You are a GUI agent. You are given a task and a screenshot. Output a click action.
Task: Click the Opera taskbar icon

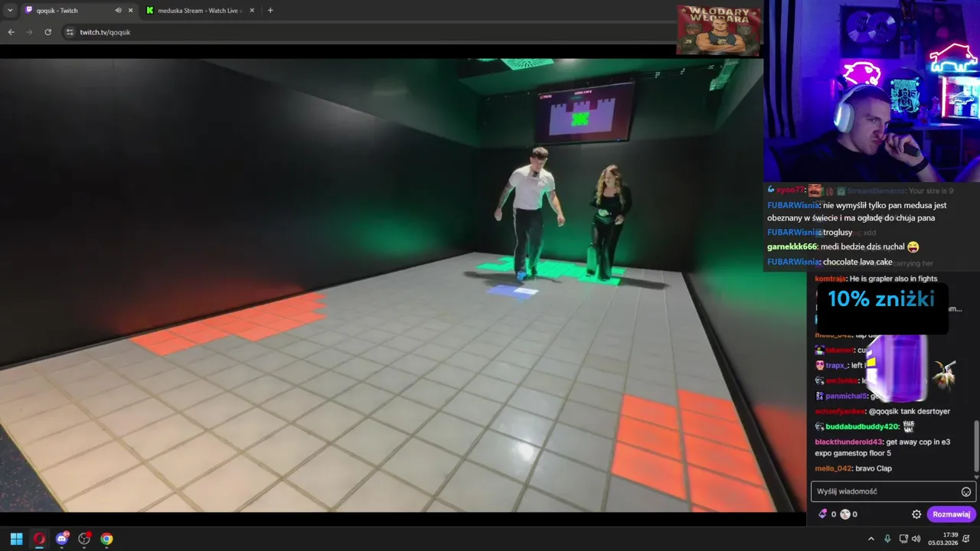coord(39,539)
